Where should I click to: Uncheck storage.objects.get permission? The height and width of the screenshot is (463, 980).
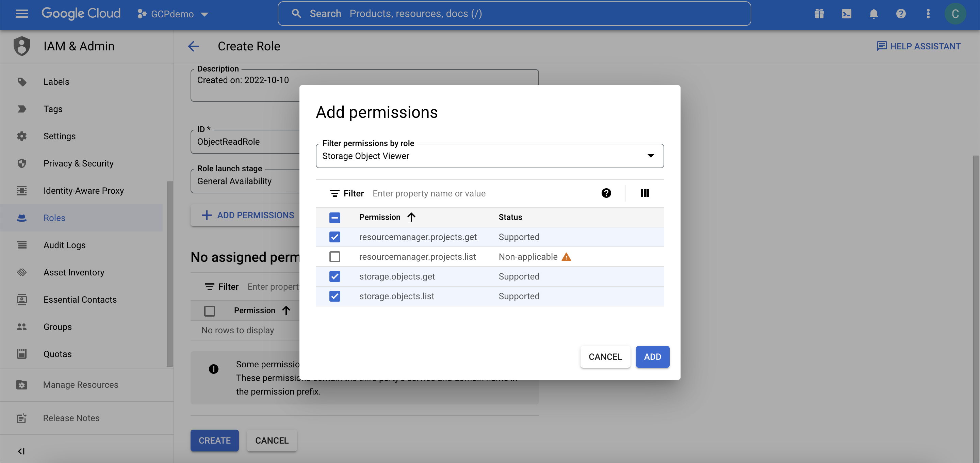[335, 276]
